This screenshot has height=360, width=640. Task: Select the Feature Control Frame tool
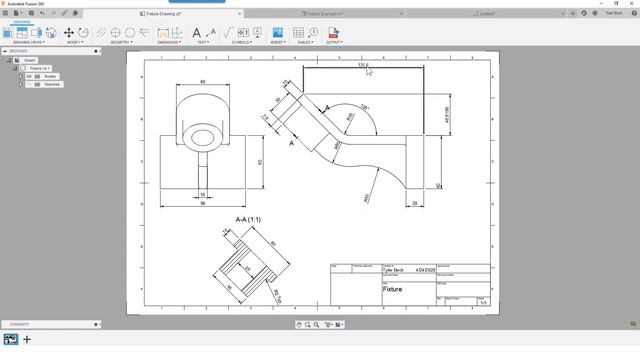[x=243, y=33]
